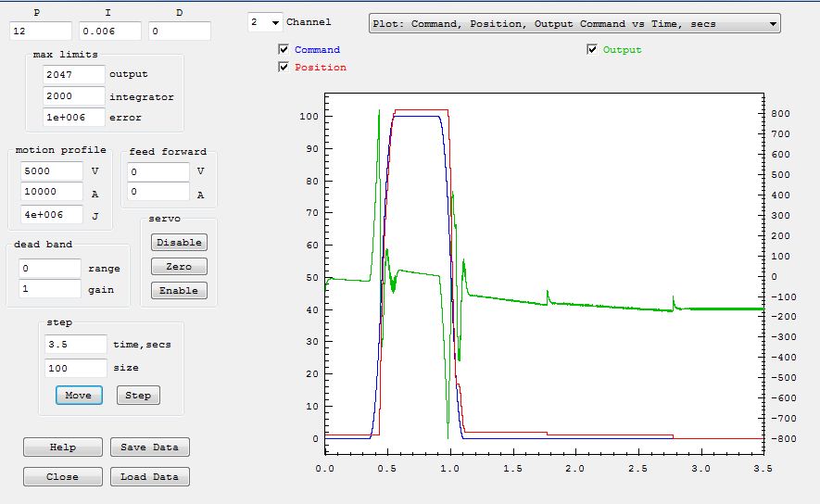Toggle the Position plot checkbox
This screenshot has height=504, width=820.
pos(284,67)
